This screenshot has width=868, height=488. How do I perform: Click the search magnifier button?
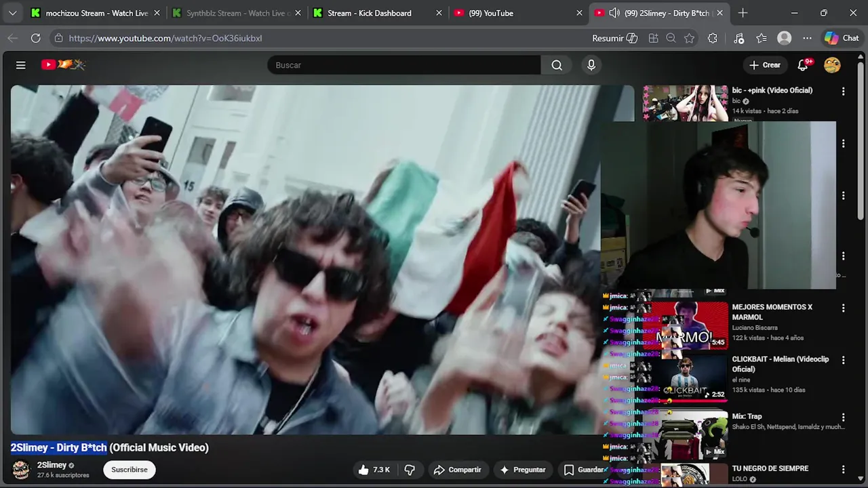click(557, 65)
